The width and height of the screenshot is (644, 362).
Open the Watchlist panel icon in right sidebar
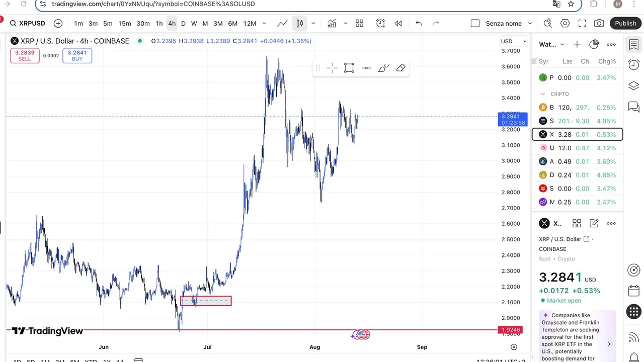(x=634, y=44)
